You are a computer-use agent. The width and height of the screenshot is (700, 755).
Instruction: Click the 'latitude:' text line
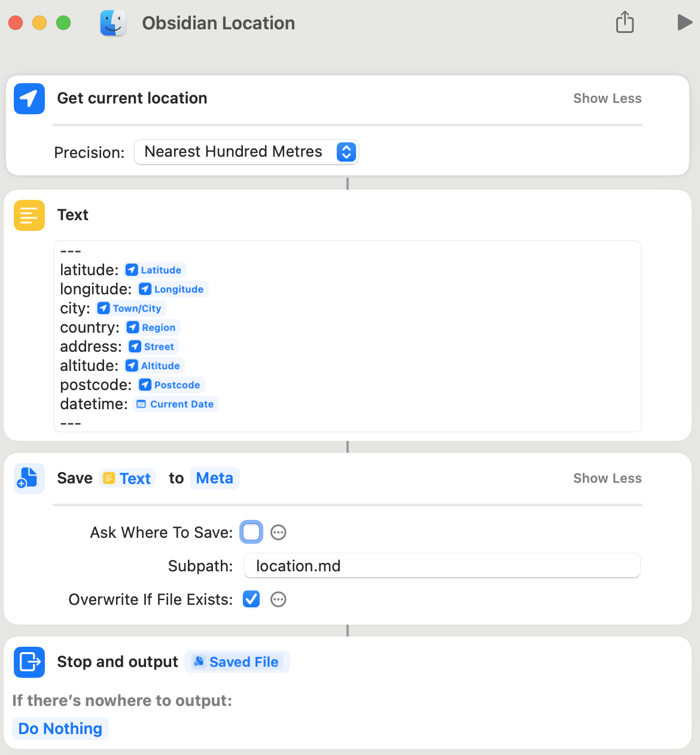(89, 270)
